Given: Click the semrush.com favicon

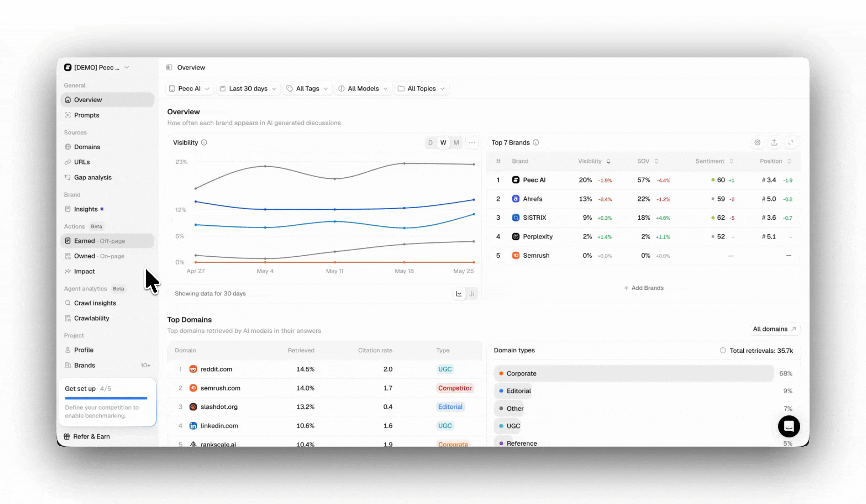Looking at the screenshot, I should (193, 388).
